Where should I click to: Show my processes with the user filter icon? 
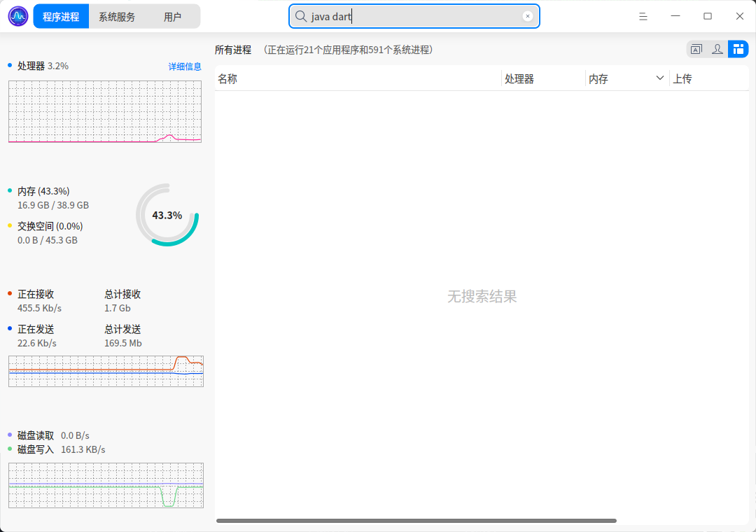[717, 49]
